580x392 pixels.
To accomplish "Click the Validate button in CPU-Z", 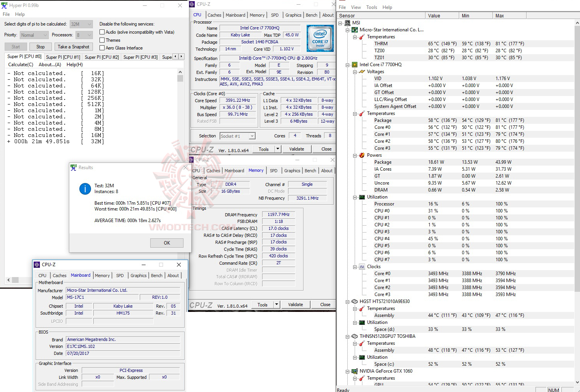I will coord(297,149).
